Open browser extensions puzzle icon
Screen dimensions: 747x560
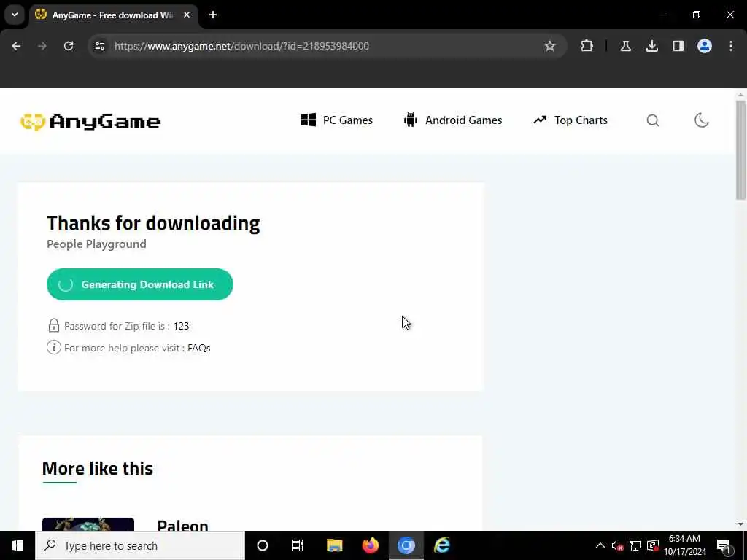[587, 46]
